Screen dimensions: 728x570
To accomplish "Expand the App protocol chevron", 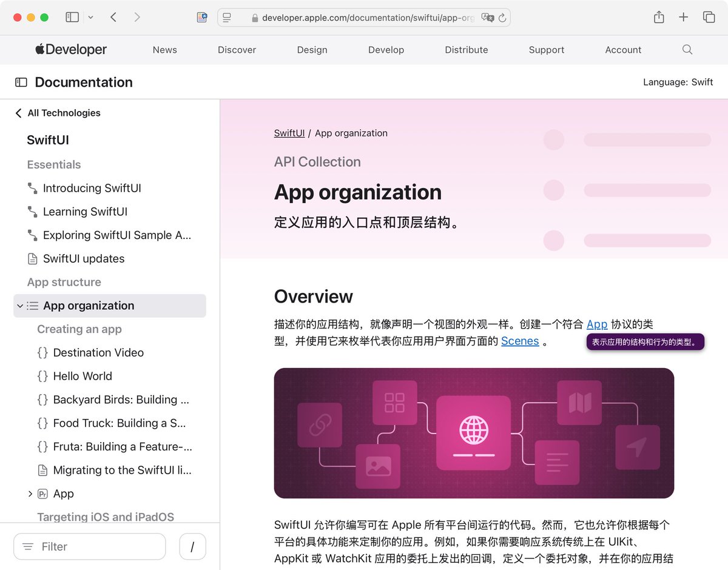I will pos(30,494).
